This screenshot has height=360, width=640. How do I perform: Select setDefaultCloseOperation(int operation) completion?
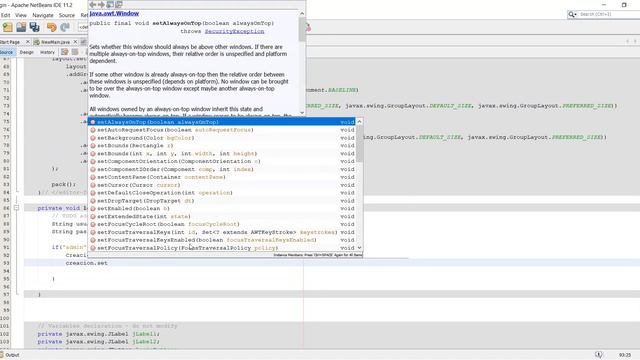222,193
